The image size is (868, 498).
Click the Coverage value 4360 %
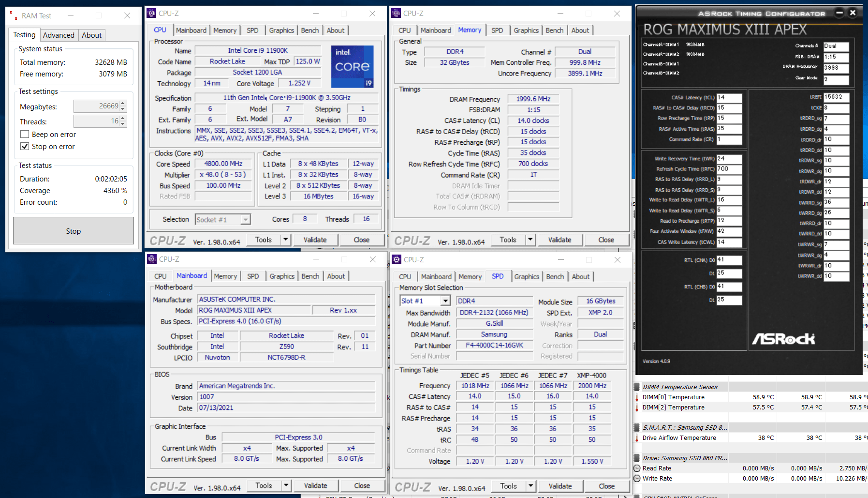pos(115,191)
